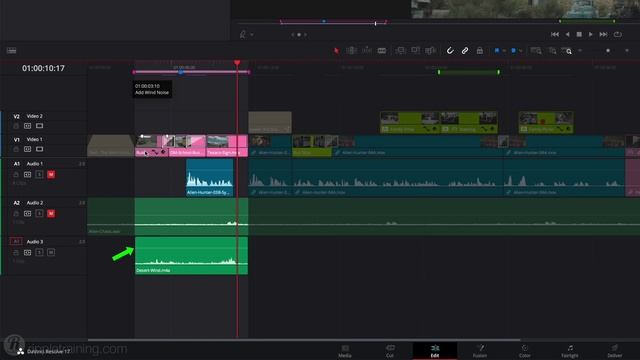Go to next keyframe arrow in viewer

[x=305, y=35]
